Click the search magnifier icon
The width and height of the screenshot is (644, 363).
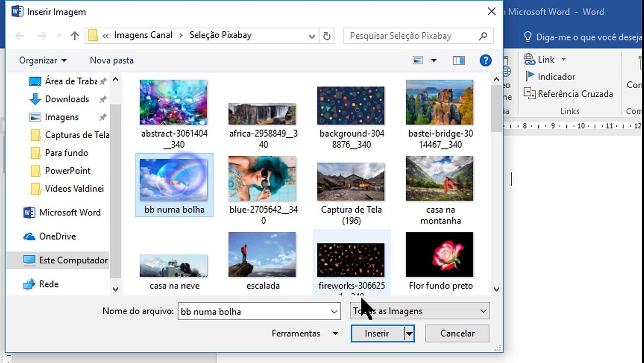(x=483, y=36)
